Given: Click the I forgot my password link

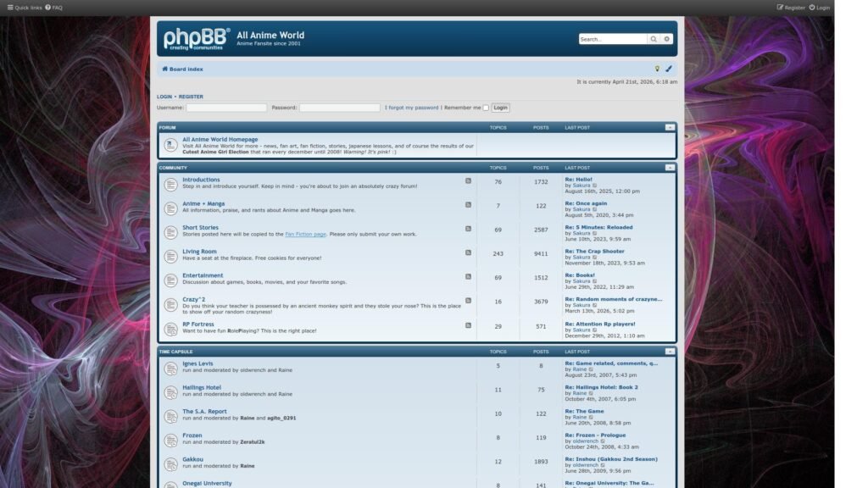Looking at the screenshot, I should click(412, 108).
